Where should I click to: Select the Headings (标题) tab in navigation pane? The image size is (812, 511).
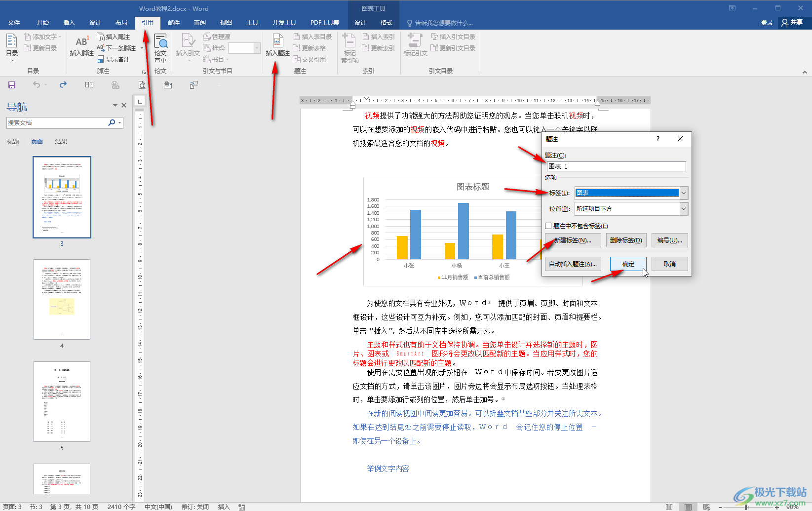pyautogui.click(x=13, y=141)
